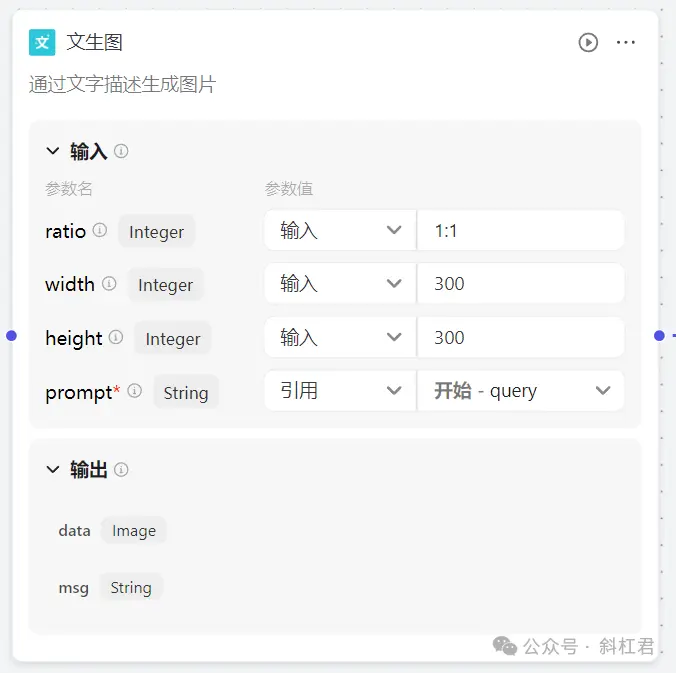
Task: Click the left input connection port
Action: [x=12, y=335]
